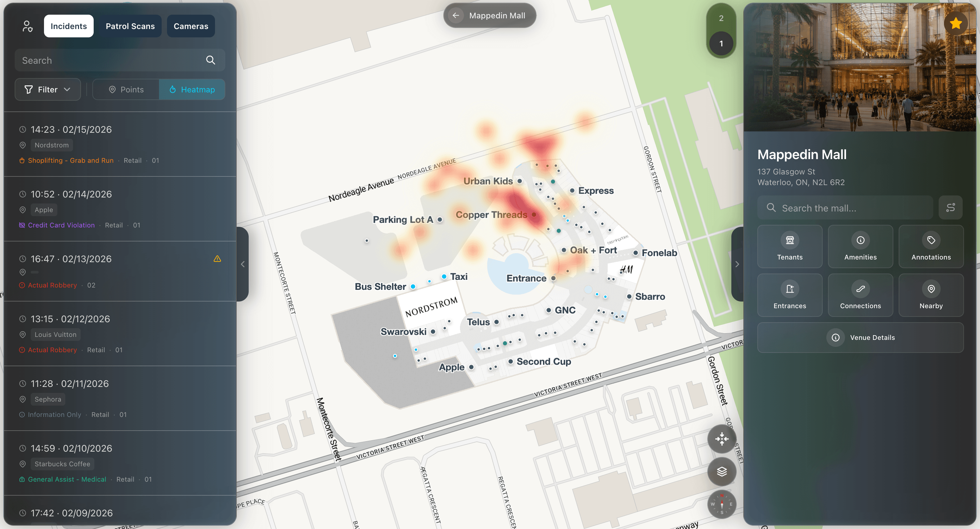
Task: Open the Amenities panel
Action: (860, 246)
